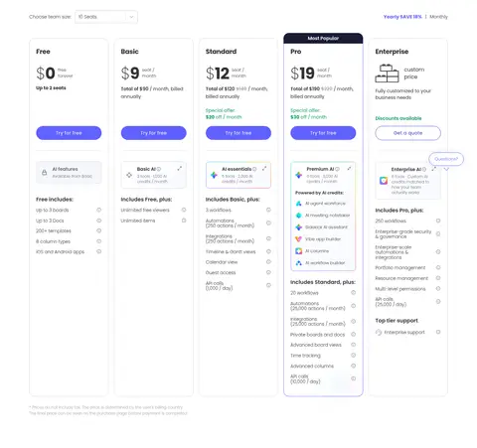Click info icon for iOS and Android apps
Screen dimensions: 477x448
point(98,251)
